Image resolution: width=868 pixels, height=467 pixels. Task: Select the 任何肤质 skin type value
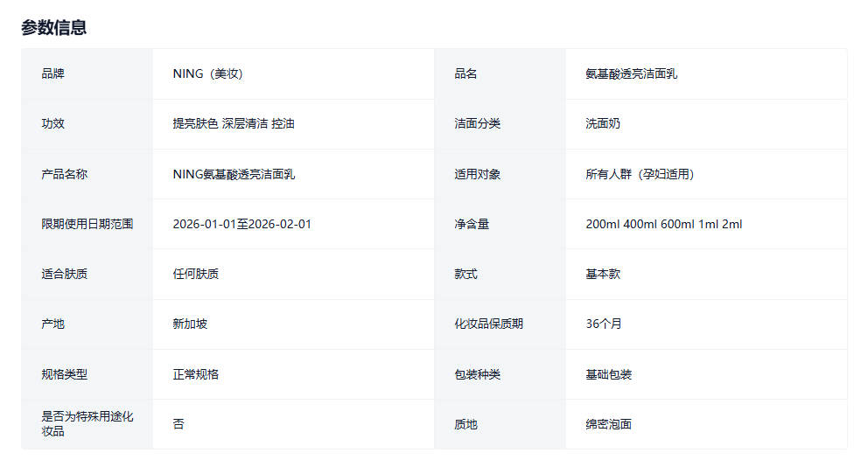click(196, 274)
